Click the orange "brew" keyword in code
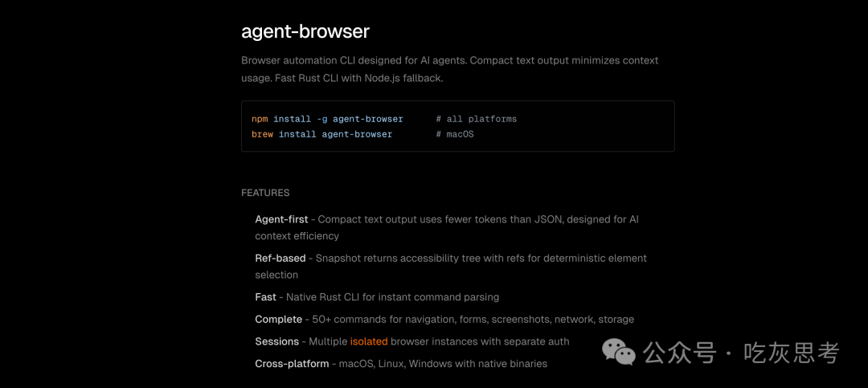Viewport: 868px width, 388px height. [262, 134]
